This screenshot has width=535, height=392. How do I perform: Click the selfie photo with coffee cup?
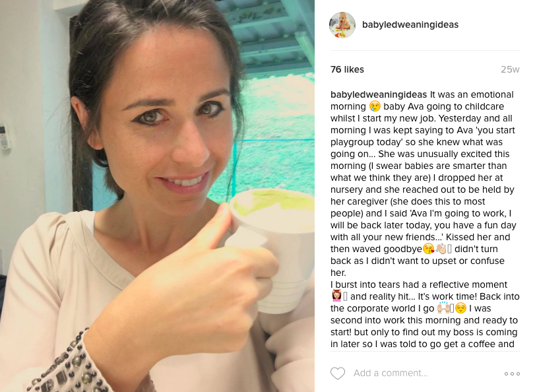click(x=157, y=196)
